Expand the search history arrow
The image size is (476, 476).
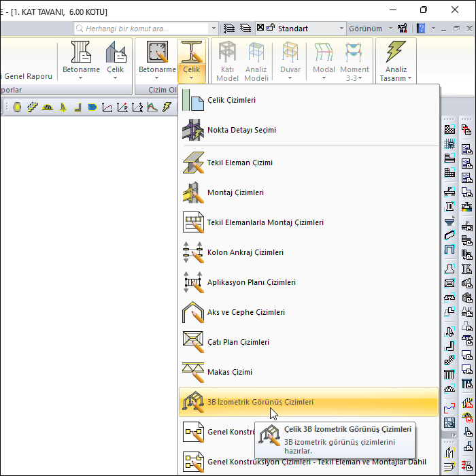214,29
